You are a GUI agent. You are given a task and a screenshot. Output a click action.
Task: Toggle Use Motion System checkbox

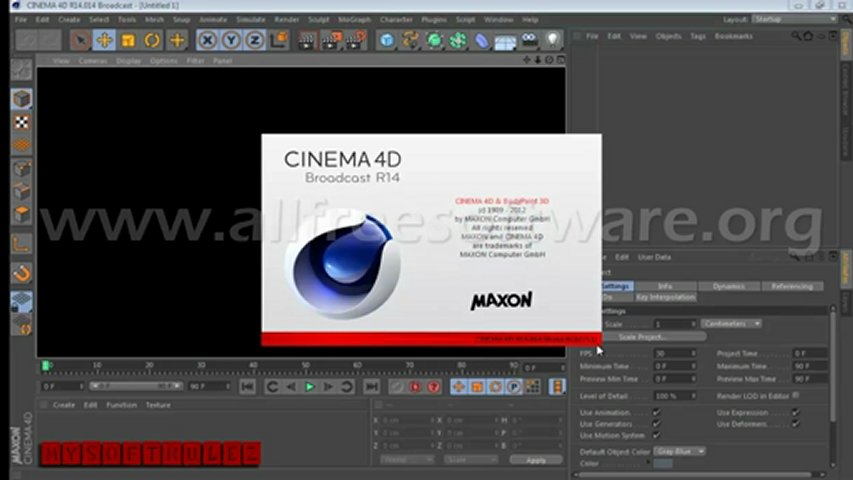click(x=656, y=435)
